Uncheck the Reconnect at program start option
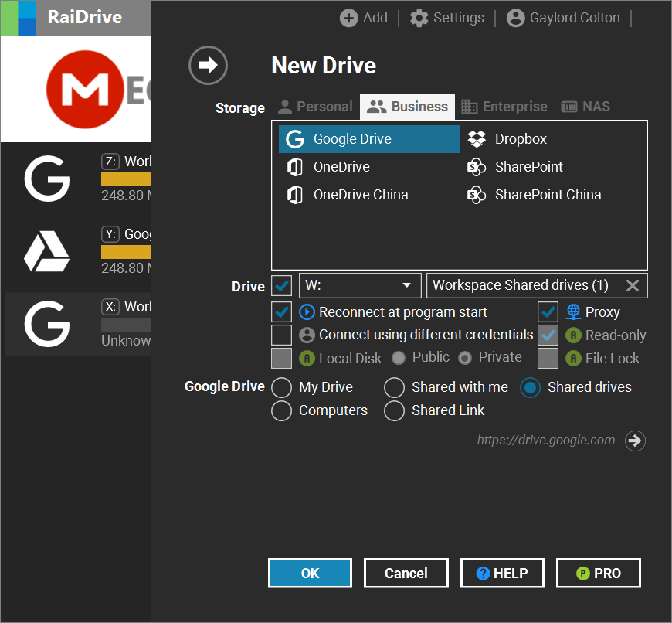The width and height of the screenshot is (672, 623). (x=281, y=312)
